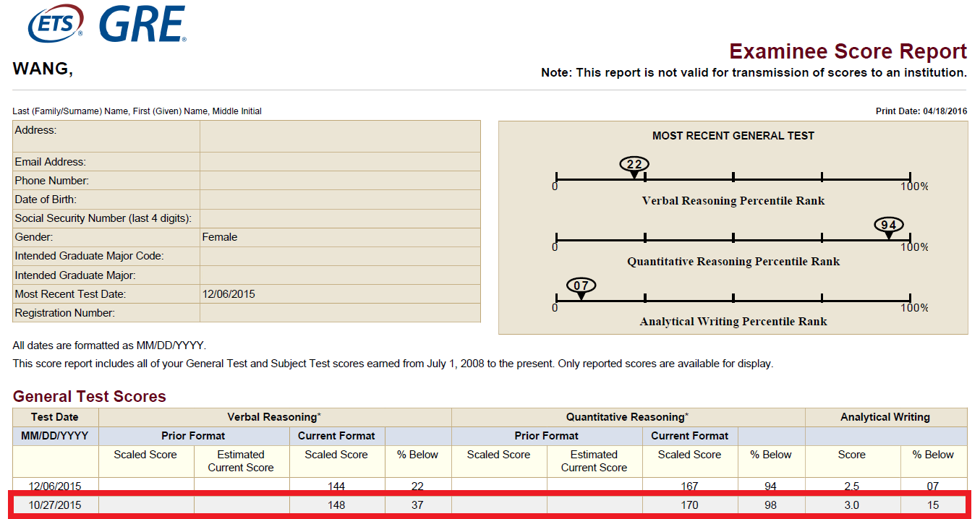
Task: Select the Analytical Writing % Below value 15
Action: point(933,505)
